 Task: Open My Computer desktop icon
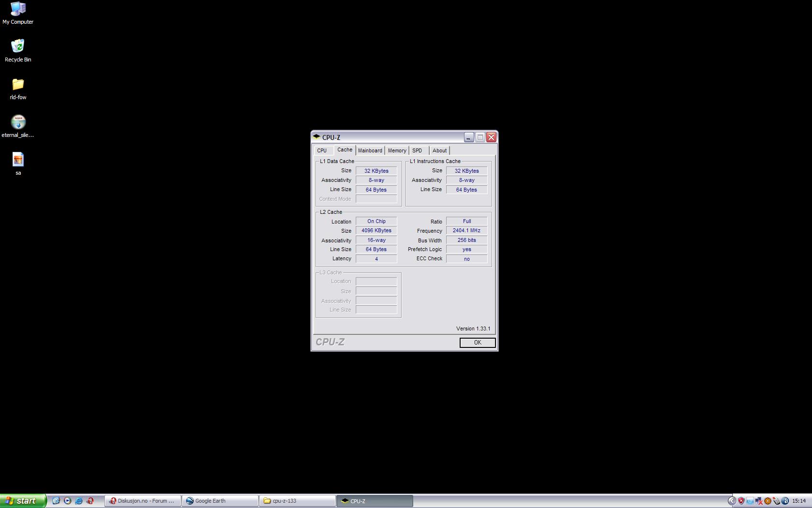18,13
